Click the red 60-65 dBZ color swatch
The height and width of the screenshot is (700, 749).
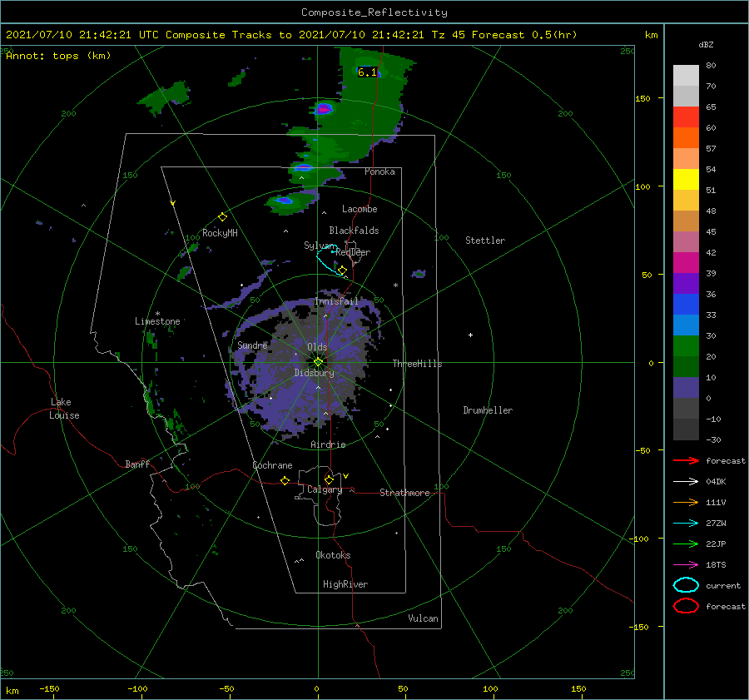(x=686, y=117)
